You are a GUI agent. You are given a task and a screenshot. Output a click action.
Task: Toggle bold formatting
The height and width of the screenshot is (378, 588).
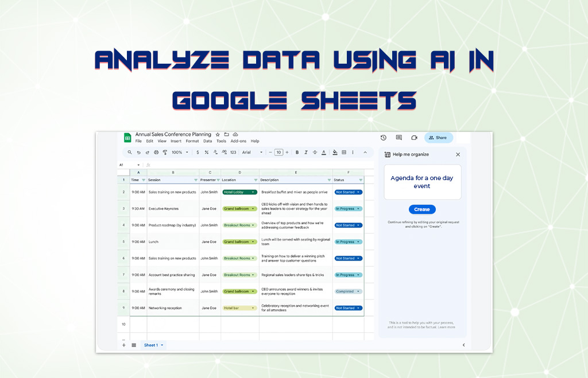(x=297, y=153)
